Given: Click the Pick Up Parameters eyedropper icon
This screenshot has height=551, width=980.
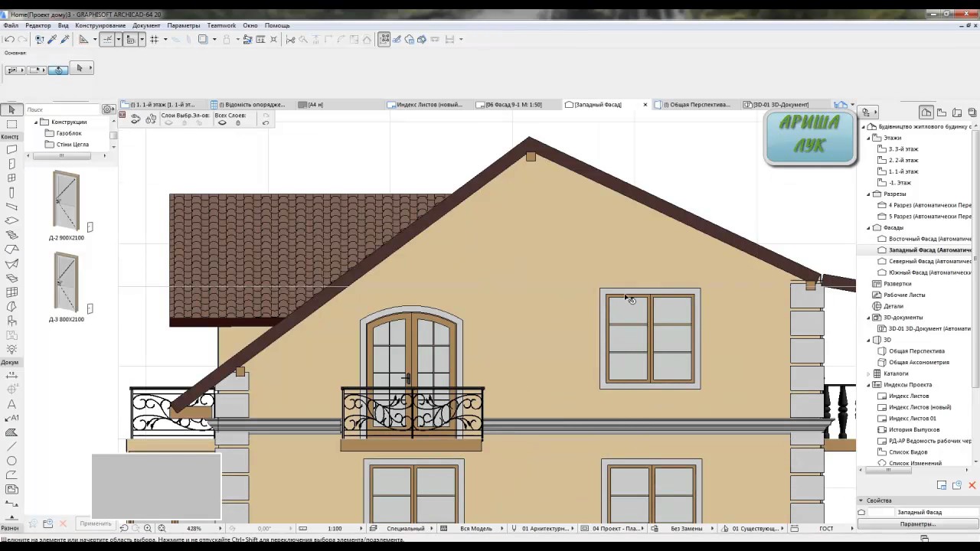Looking at the screenshot, I should [x=52, y=39].
